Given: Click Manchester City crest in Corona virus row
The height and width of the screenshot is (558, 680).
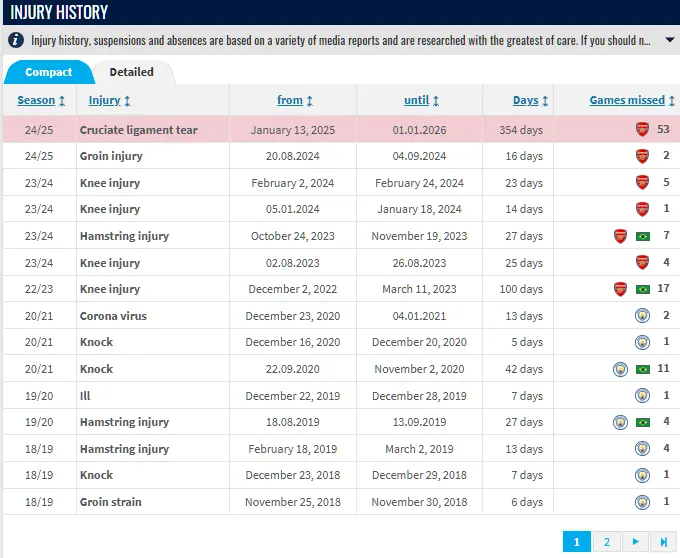Looking at the screenshot, I should (642, 316).
